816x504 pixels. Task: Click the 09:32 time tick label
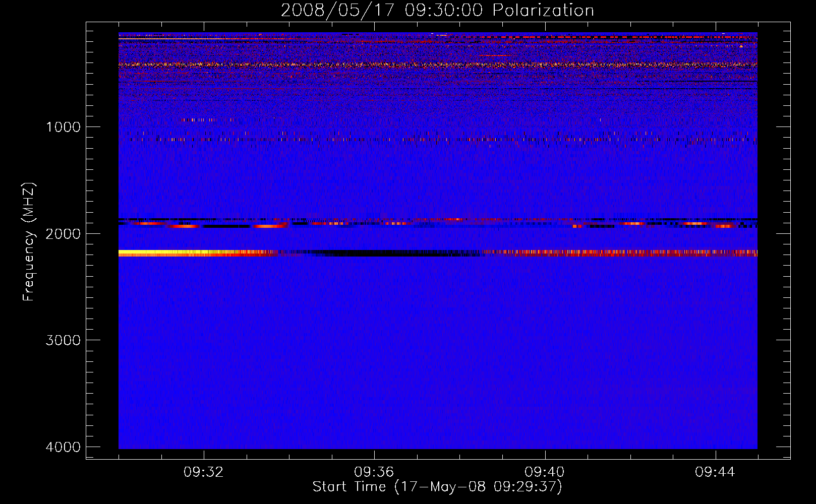point(204,472)
